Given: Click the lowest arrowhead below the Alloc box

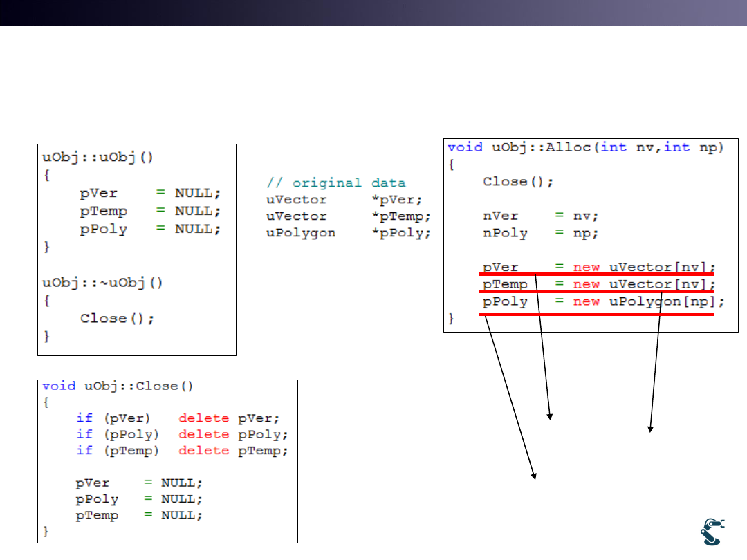Looking at the screenshot, I should tap(535, 475).
